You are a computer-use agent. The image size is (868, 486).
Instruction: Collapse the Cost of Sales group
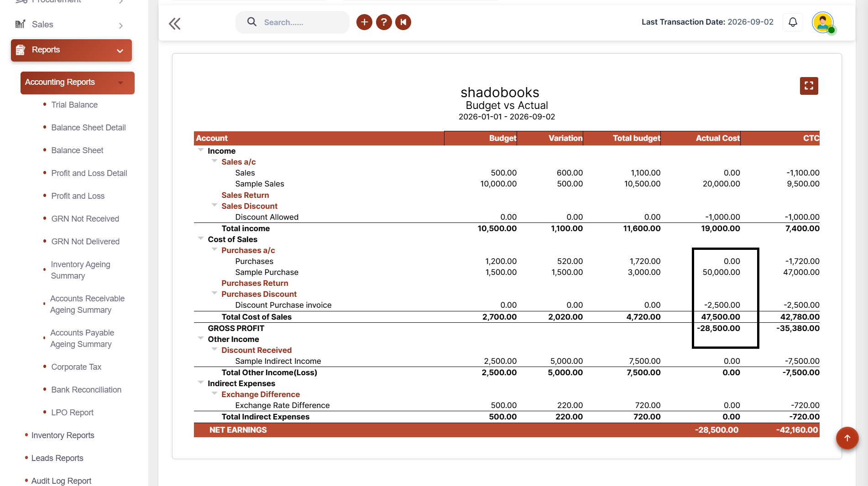[x=201, y=238]
